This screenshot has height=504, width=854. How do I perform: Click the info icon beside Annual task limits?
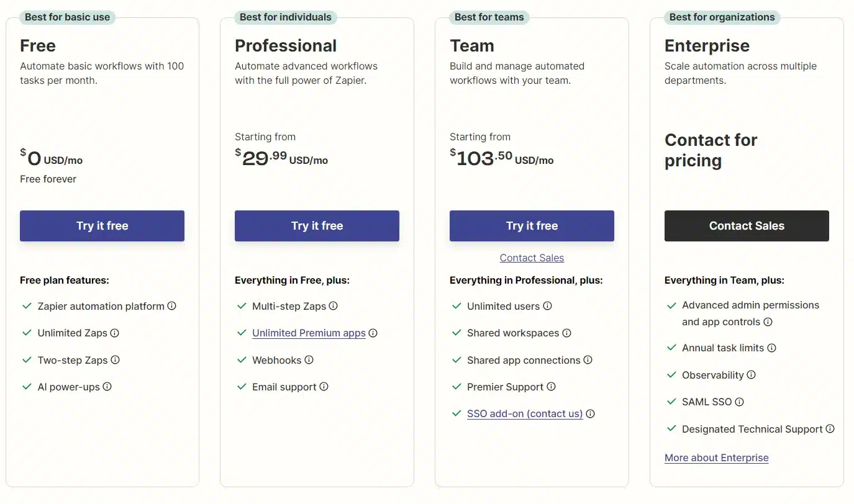[x=771, y=348]
